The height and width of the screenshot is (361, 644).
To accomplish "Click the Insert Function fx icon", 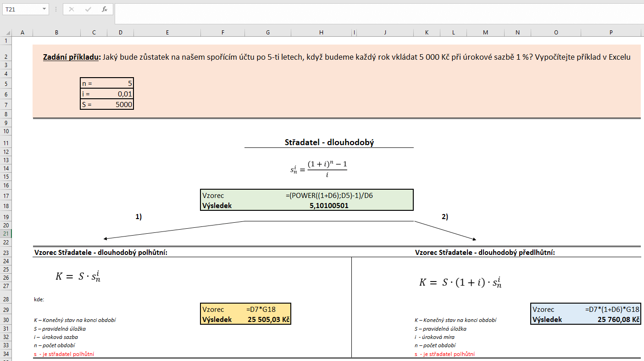I will pyautogui.click(x=105, y=9).
